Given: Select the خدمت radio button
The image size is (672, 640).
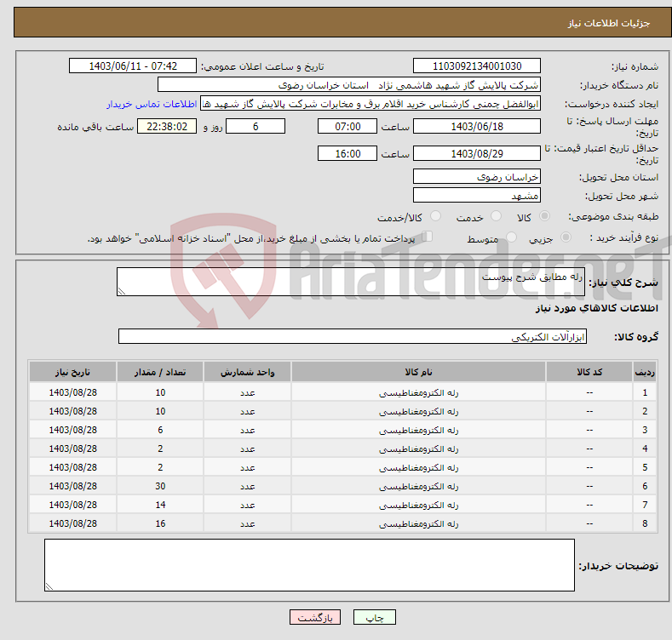Looking at the screenshot, I should (x=496, y=216).
